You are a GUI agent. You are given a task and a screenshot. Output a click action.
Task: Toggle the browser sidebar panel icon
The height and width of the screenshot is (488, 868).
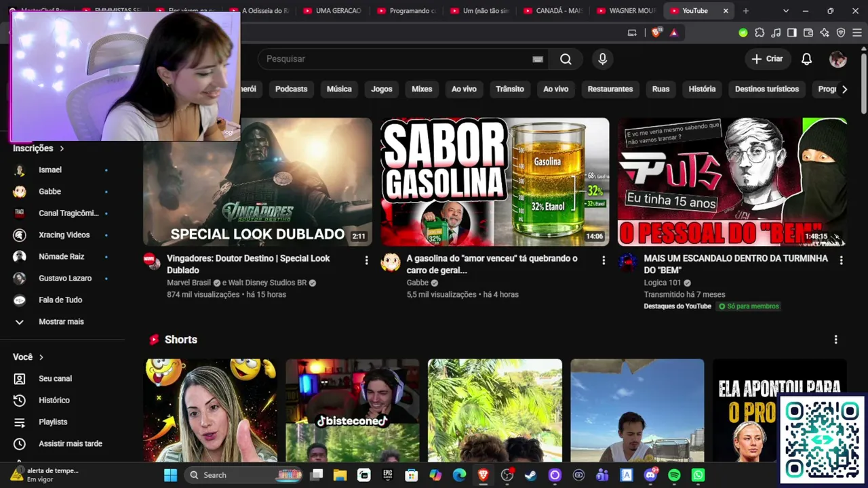[x=791, y=33]
